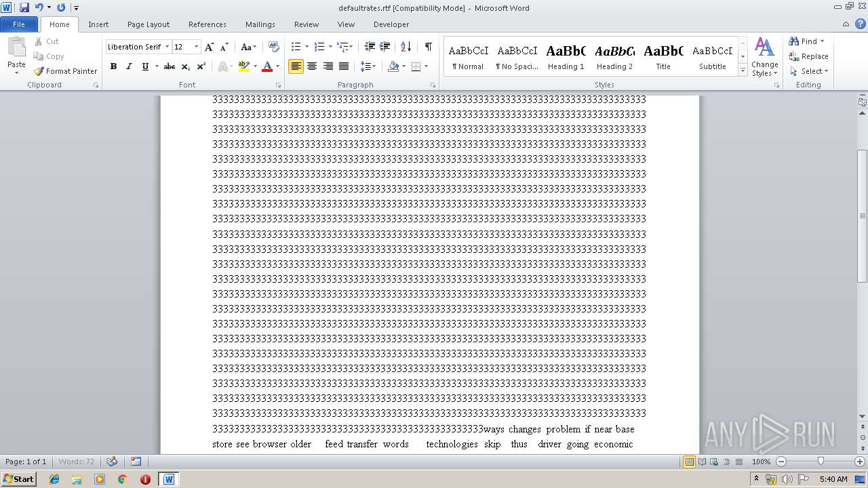Switch to the Page Layout tab

click(x=149, y=24)
